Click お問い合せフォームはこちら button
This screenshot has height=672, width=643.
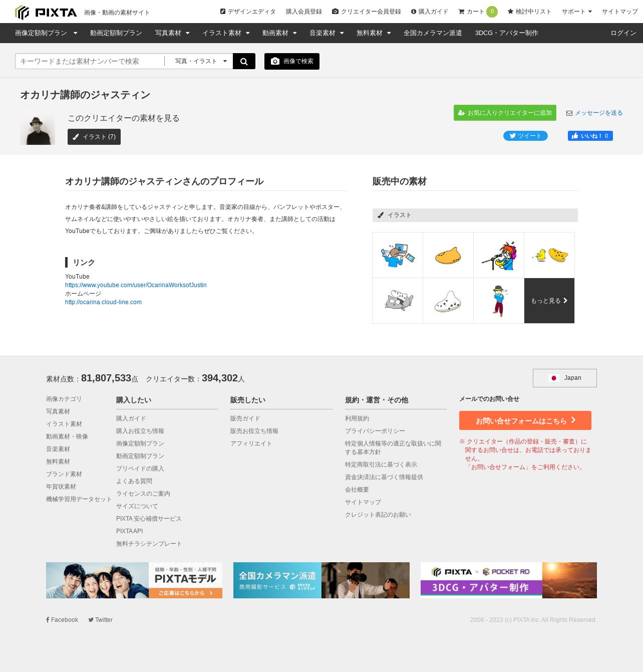tap(525, 420)
